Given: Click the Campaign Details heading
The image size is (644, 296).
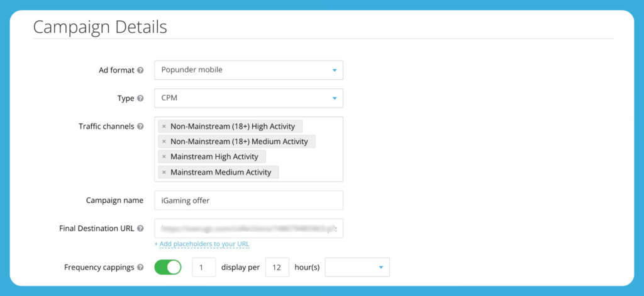Looking at the screenshot, I should (x=100, y=27).
